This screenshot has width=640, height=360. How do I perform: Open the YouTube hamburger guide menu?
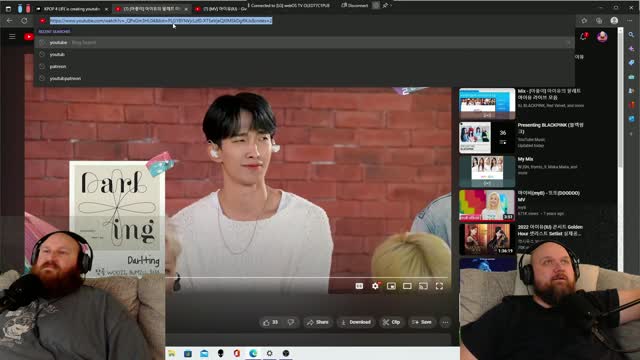click(12, 37)
